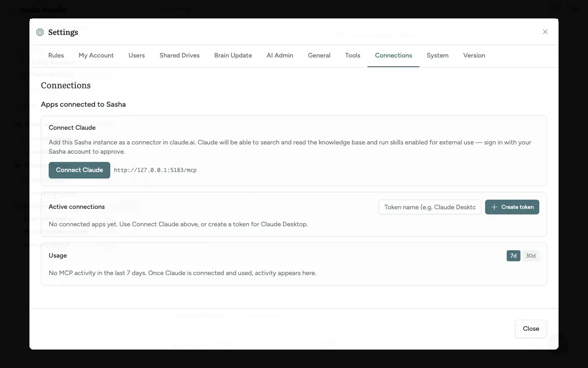Click the "Usage" section label
Viewport: 588px width, 368px height.
58,256
